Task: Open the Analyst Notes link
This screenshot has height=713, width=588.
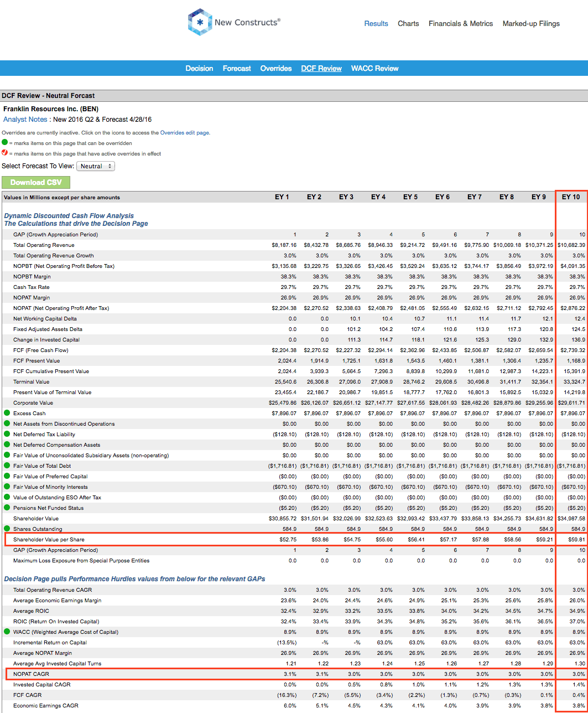Action: point(25,120)
